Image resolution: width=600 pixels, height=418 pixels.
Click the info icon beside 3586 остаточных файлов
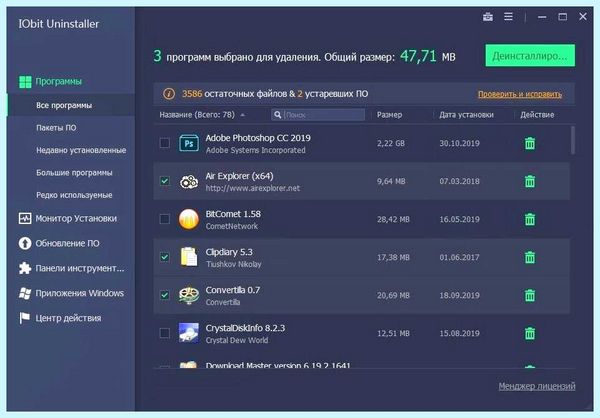click(169, 94)
